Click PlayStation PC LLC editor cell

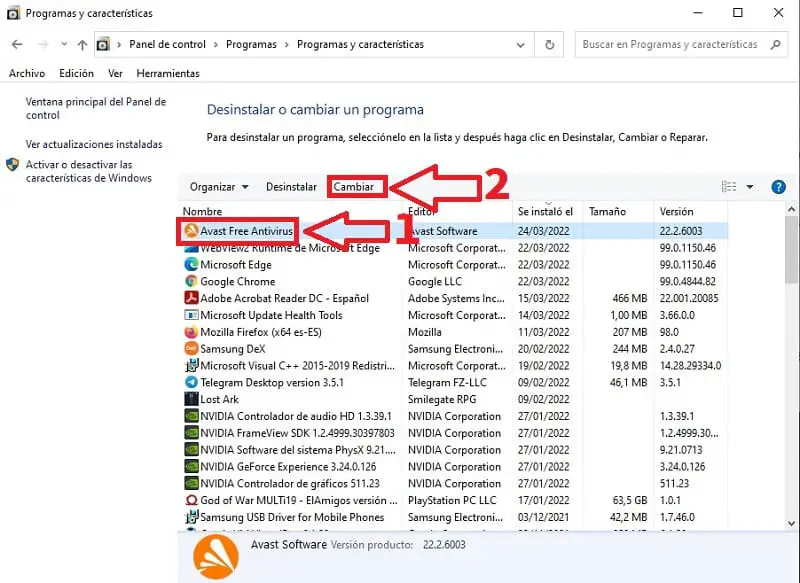click(452, 500)
